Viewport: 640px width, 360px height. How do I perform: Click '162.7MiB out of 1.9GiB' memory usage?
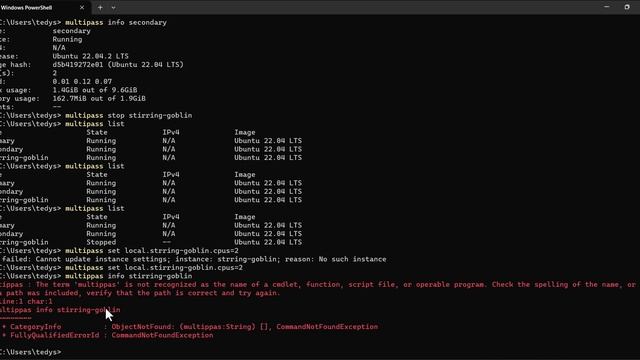(99, 98)
